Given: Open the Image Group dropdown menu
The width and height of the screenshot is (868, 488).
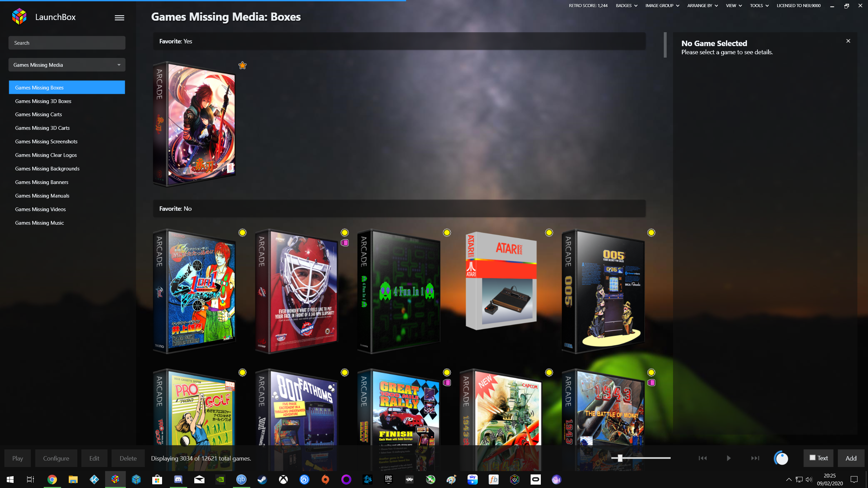Looking at the screenshot, I should [x=662, y=6].
